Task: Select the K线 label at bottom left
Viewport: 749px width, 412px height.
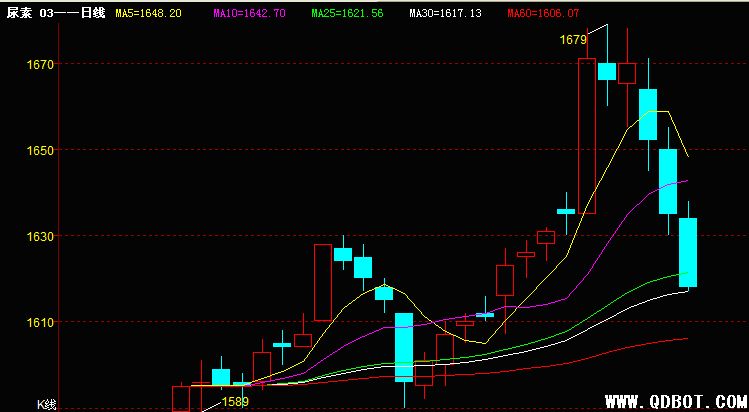Action: click(47, 404)
